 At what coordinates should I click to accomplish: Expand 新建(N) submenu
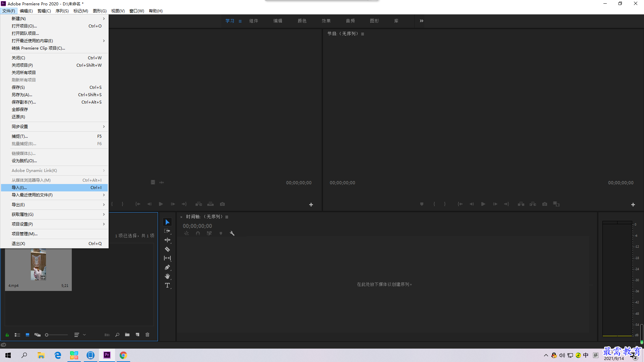[x=54, y=19]
